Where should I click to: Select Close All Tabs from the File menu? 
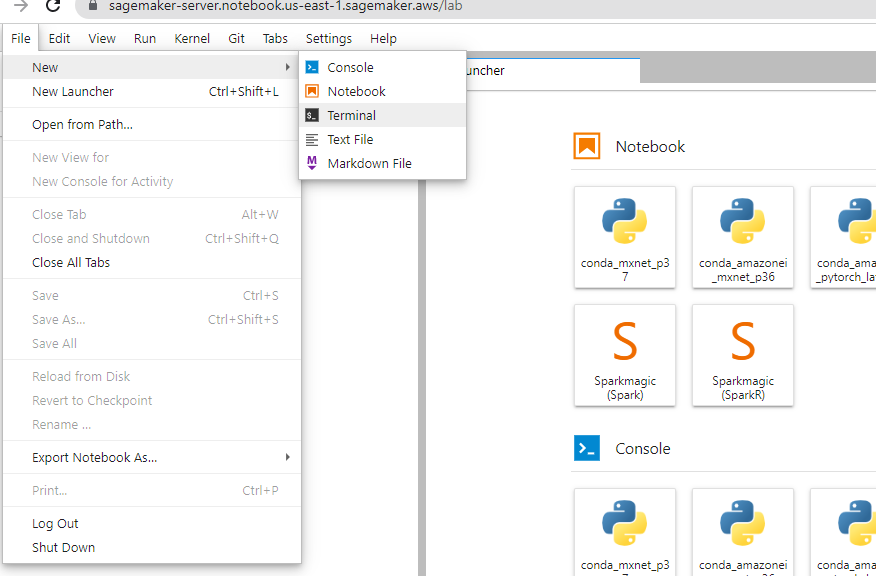pyautogui.click(x=151, y=263)
